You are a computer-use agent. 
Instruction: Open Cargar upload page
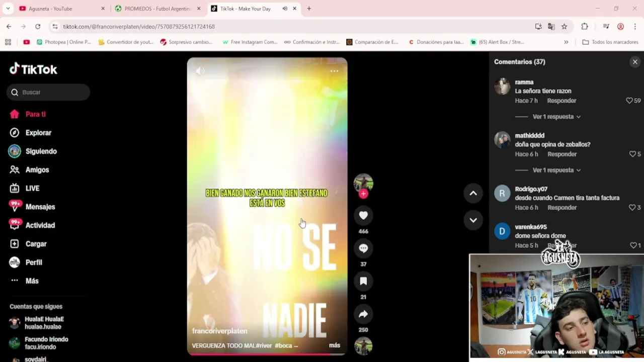29,244
